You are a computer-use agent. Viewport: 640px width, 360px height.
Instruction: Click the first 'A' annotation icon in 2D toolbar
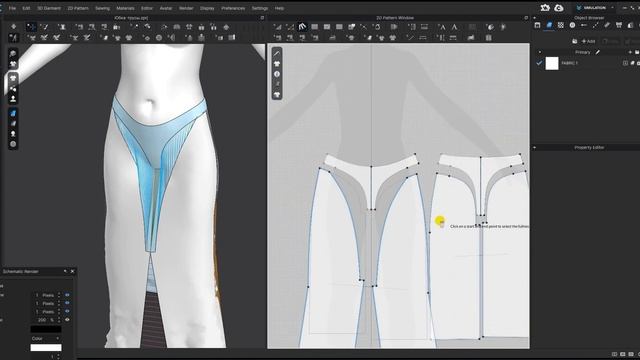point(442,27)
